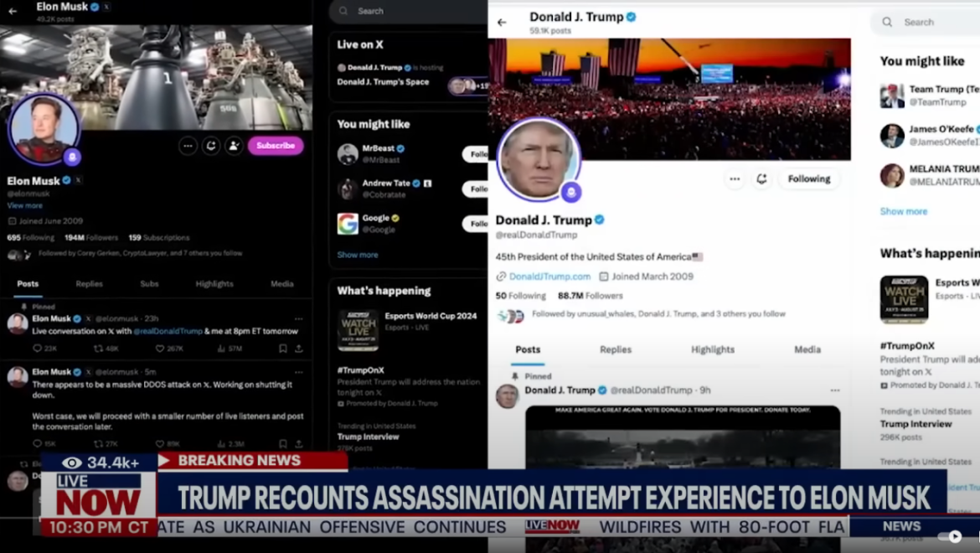Go back from Elon Musk's profile page
The width and height of the screenshot is (980, 553).
click(x=13, y=11)
